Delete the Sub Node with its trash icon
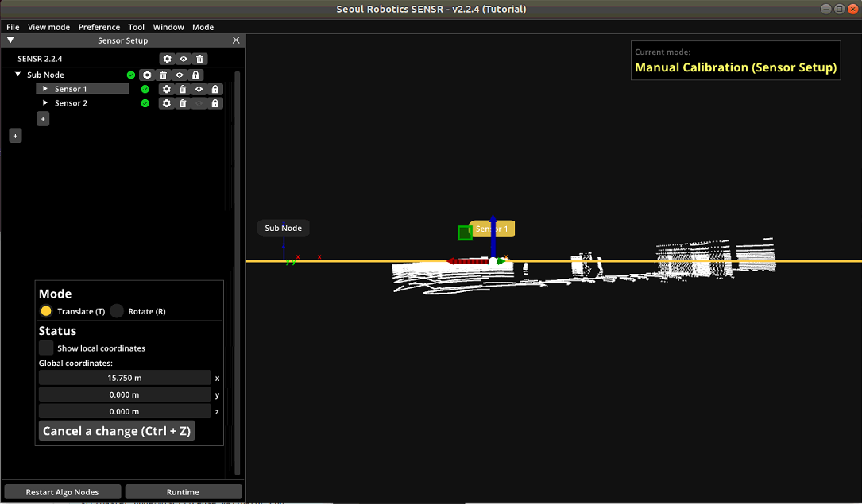The width and height of the screenshot is (862, 504). 162,75
